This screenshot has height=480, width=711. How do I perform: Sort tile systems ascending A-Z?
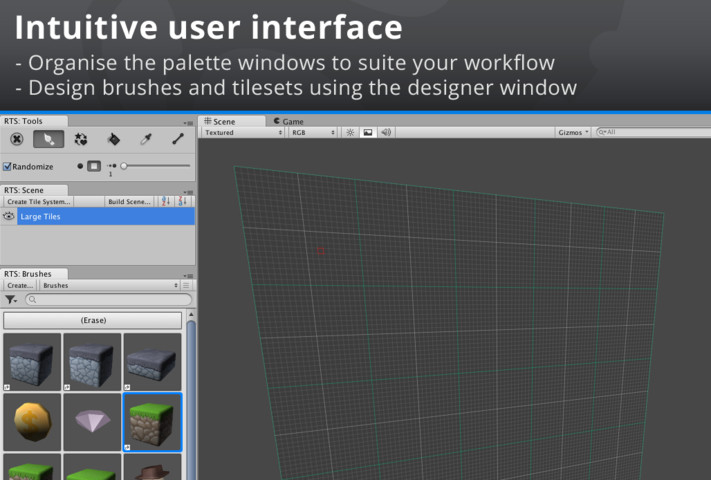coord(166,201)
